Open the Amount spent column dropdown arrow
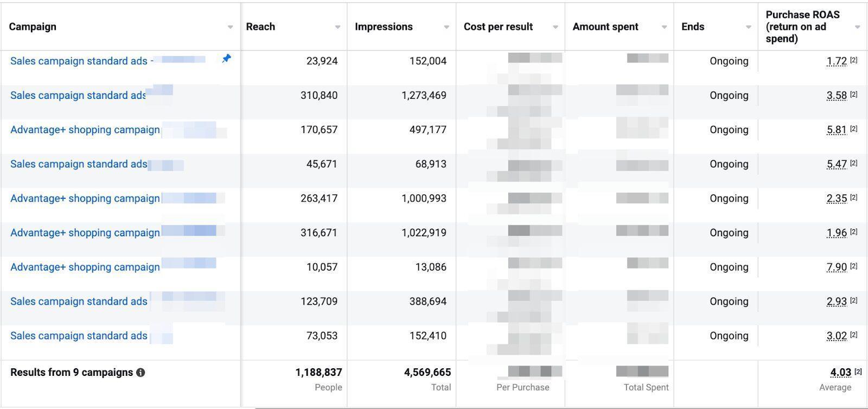Screen dimensions: 868x409 [x=664, y=27]
